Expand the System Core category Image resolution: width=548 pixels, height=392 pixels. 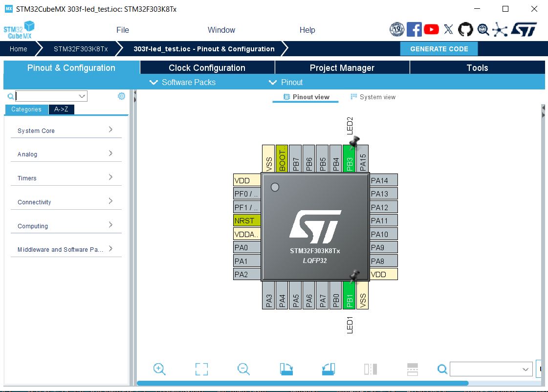pos(66,131)
